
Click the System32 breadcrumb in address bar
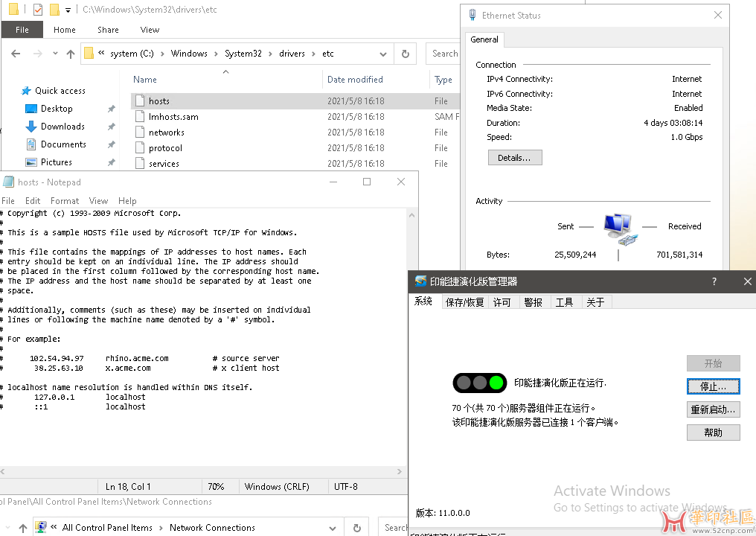(x=243, y=54)
